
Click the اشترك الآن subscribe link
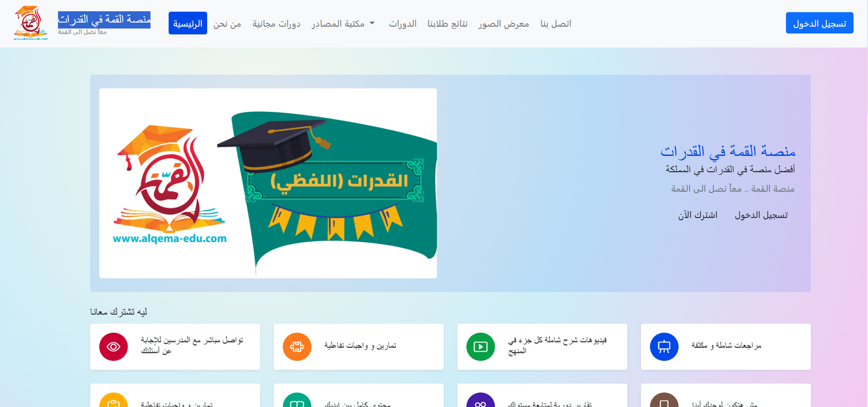click(698, 215)
